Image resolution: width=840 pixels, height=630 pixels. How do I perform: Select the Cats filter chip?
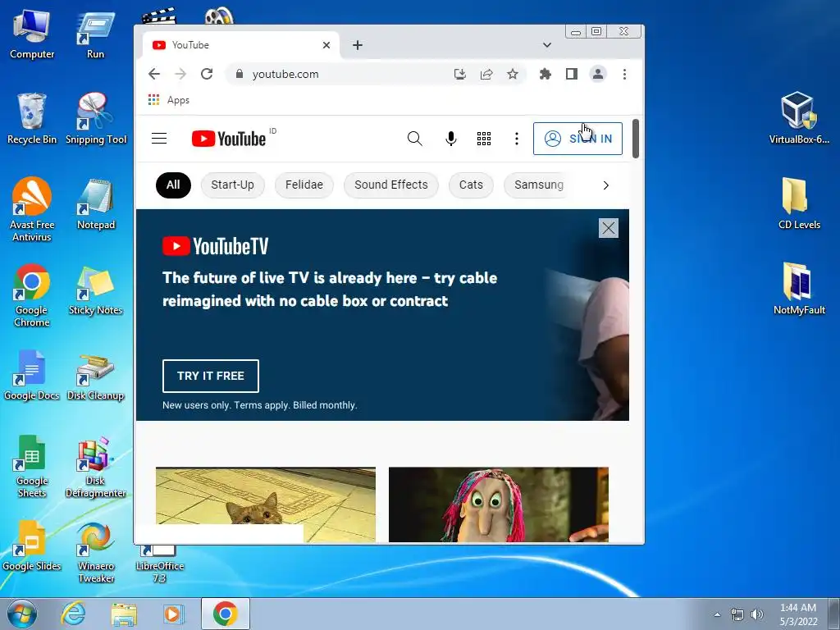[471, 185]
